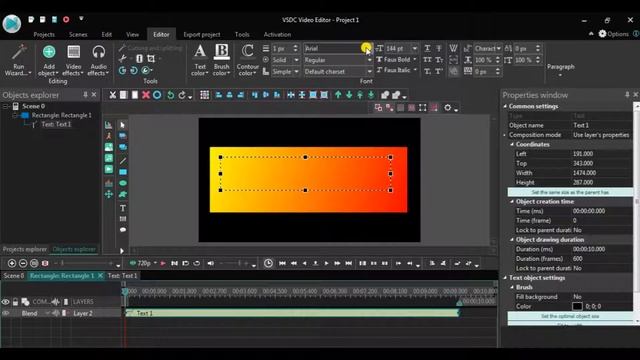640x360 pixels.
Task: Click the clock icon in playback toolbar
Action: [268, 263]
